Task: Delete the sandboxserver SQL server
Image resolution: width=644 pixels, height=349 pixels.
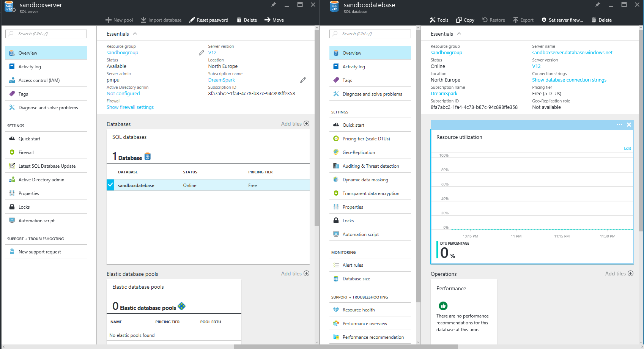Action: coord(247,20)
